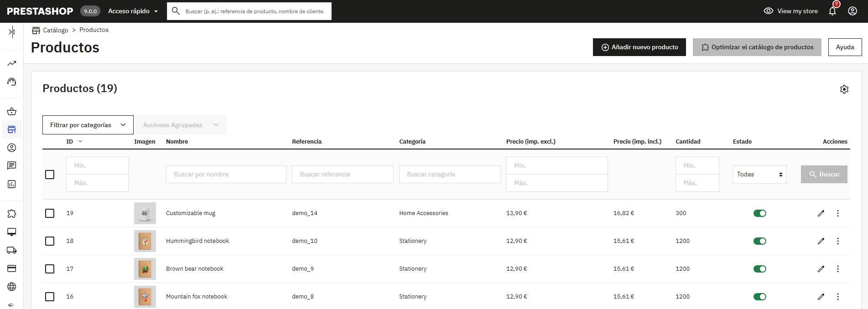Image resolution: width=868 pixels, height=309 pixels.
Task: Click the ID Máx. filter field
Action: 97,183
